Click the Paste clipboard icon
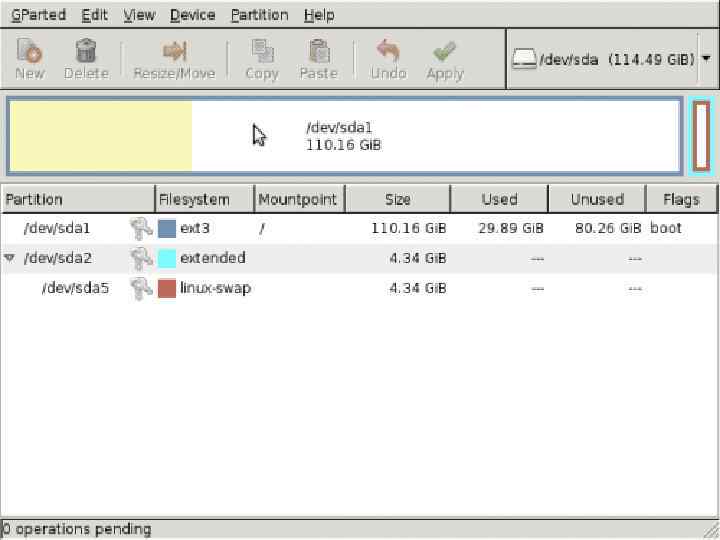 pos(319,51)
